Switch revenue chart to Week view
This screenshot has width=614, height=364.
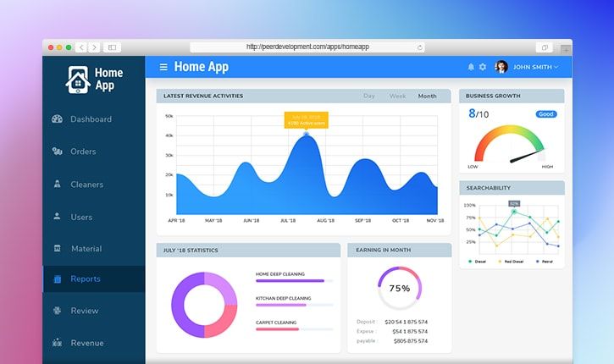click(397, 96)
